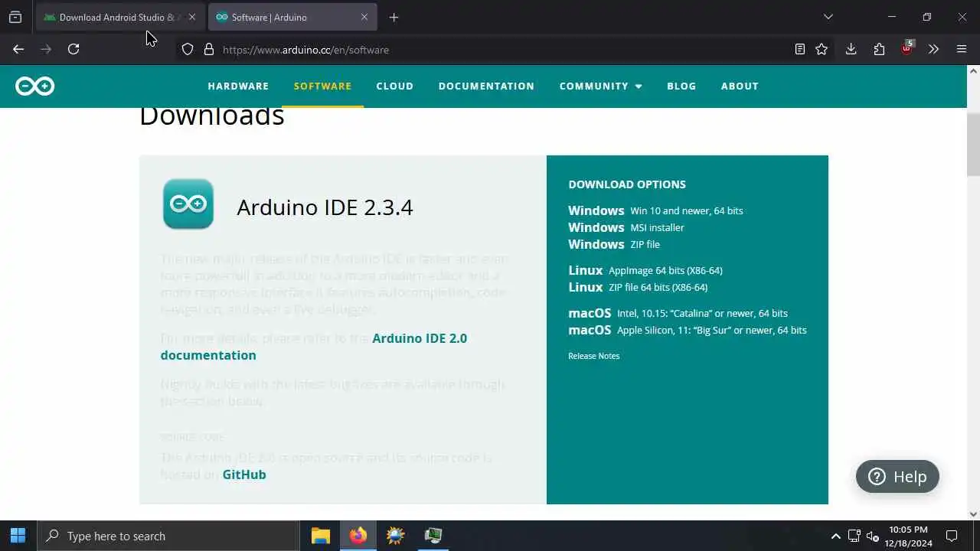Screen dimensions: 980x551
Task: Open Firefox application hamburger menu
Action: pyautogui.click(x=962, y=49)
